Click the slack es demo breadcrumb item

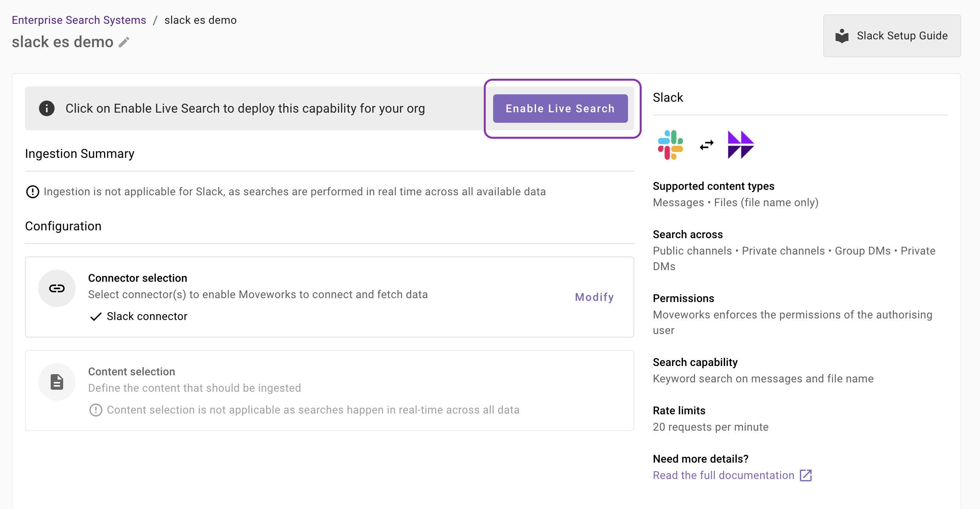pyautogui.click(x=200, y=20)
